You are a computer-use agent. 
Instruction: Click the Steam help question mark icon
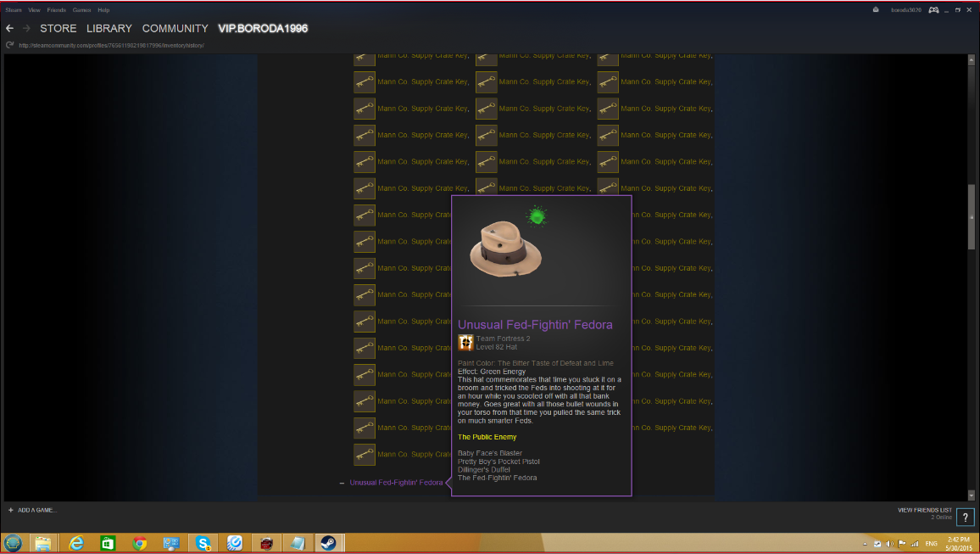click(x=965, y=518)
